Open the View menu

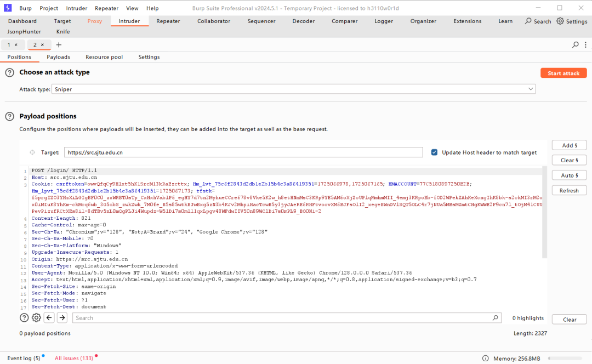pyautogui.click(x=132, y=8)
